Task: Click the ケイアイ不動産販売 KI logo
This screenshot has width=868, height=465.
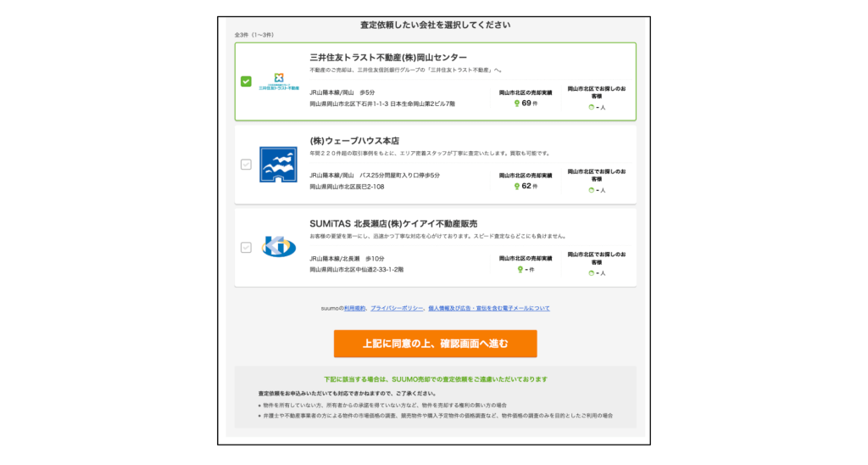Action: pos(278,247)
